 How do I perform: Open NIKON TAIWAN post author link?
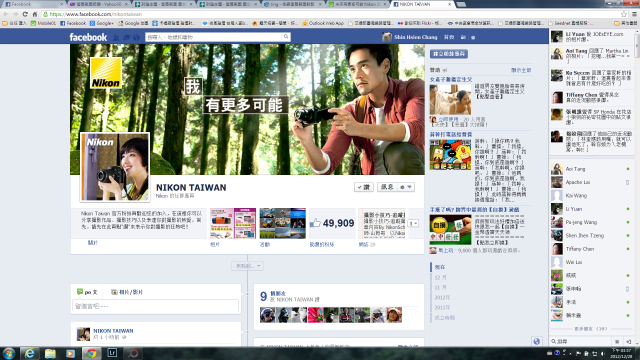tap(113, 331)
